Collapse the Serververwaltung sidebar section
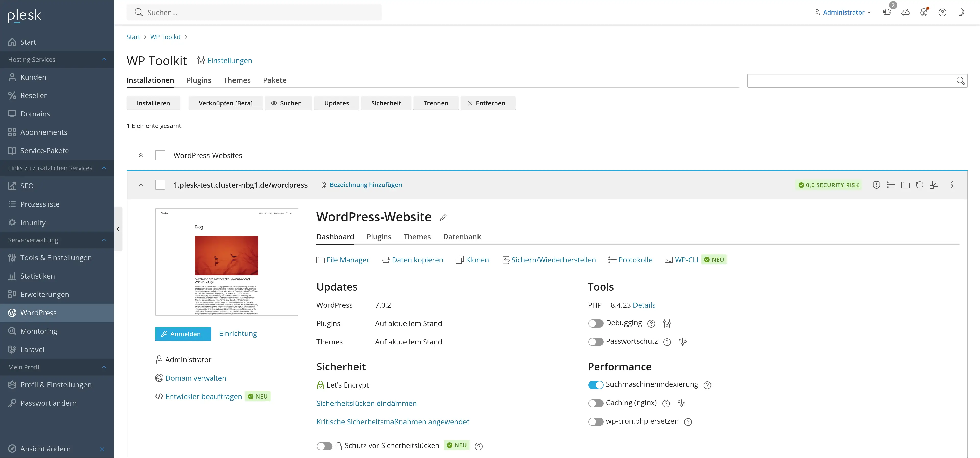The height and width of the screenshot is (458, 980). (104, 240)
